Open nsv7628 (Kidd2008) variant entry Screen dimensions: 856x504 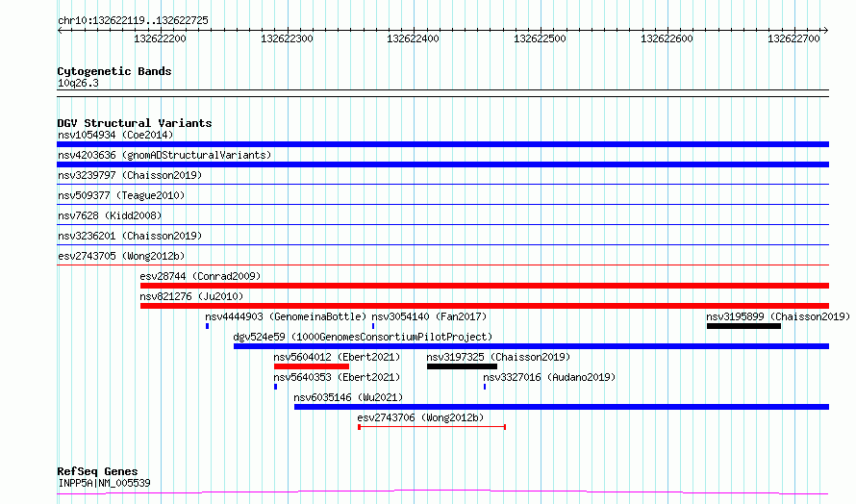coord(110,215)
